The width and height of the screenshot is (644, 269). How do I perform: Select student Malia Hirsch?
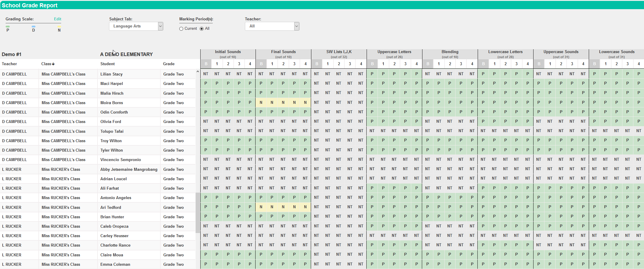coord(112,93)
